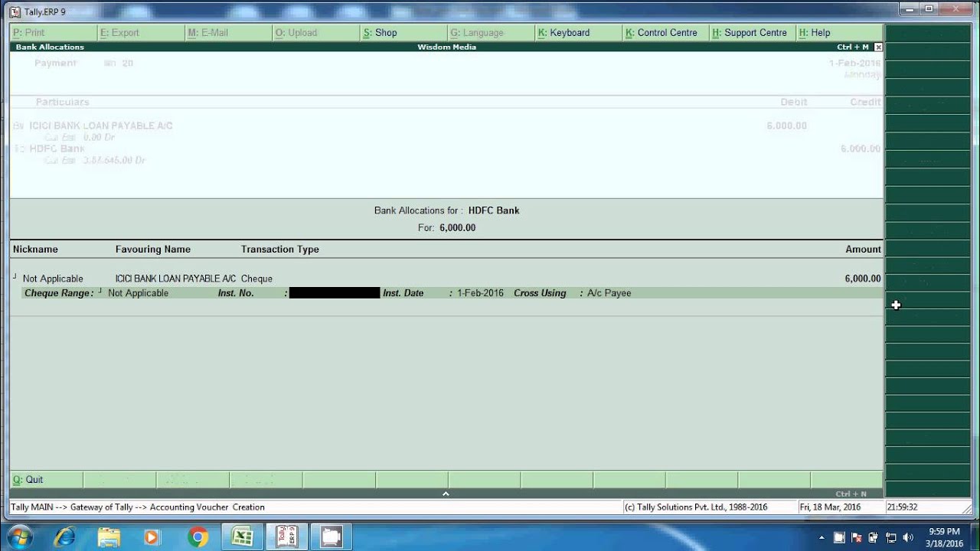The width and height of the screenshot is (980, 551).
Task: Expand the calculator panel arrow at bottom
Action: pos(446,494)
